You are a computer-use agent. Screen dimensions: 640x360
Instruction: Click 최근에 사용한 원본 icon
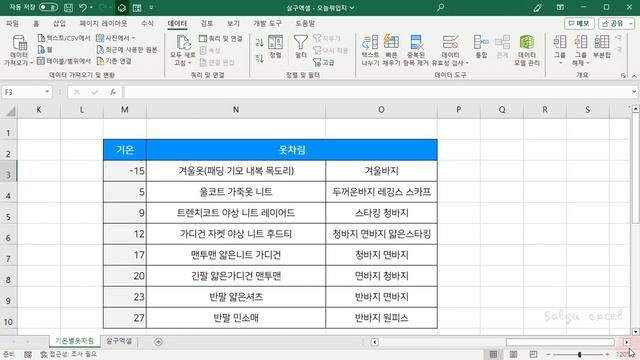(100, 50)
